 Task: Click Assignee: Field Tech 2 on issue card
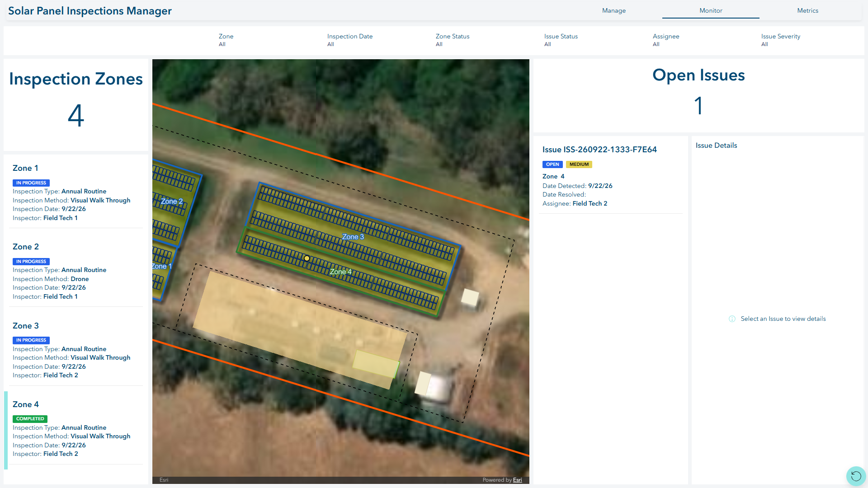click(x=575, y=203)
